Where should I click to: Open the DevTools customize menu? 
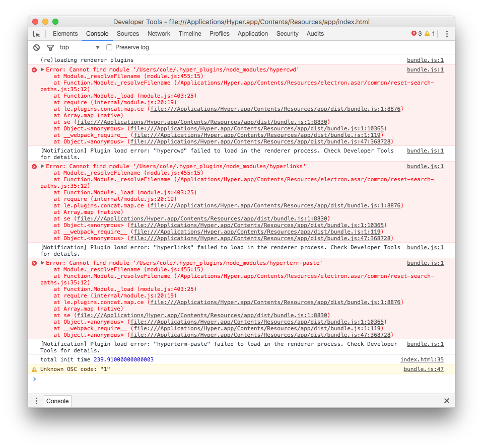pyautogui.click(x=447, y=33)
